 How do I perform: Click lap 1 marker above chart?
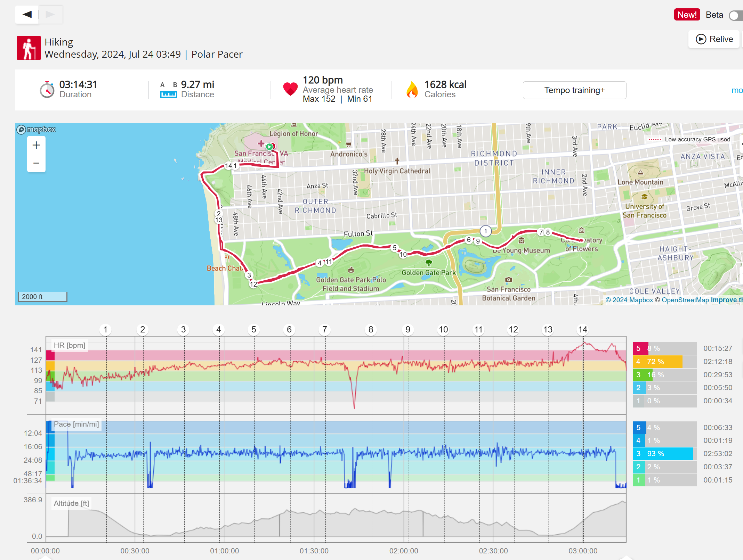pos(105,329)
